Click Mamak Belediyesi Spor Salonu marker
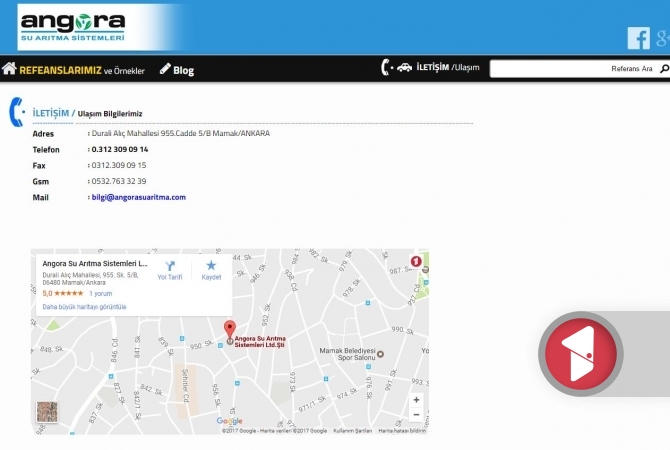Viewport: 670px width, 450px height. (x=380, y=354)
